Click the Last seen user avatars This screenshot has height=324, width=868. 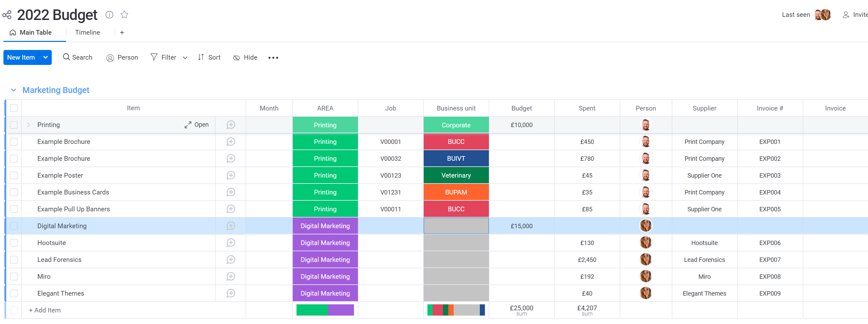pyautogui.click(x=822, y=15)
